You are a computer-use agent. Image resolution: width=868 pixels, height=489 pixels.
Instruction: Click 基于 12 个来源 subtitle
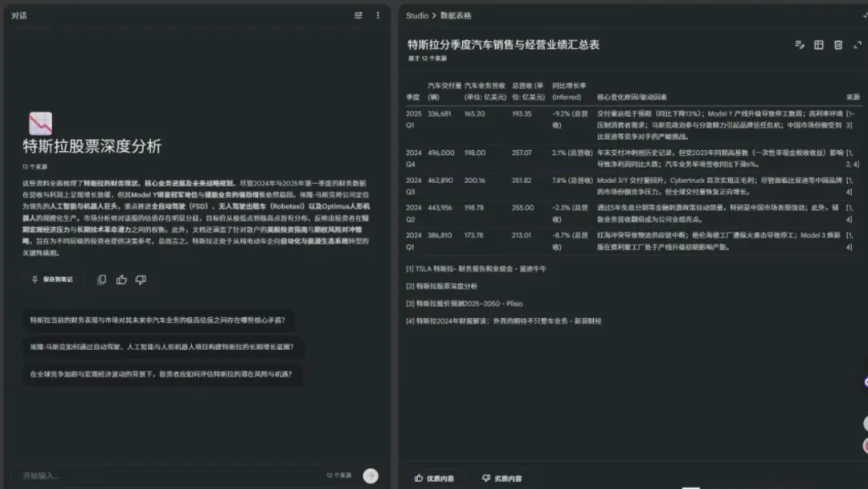tap(428, 58)
